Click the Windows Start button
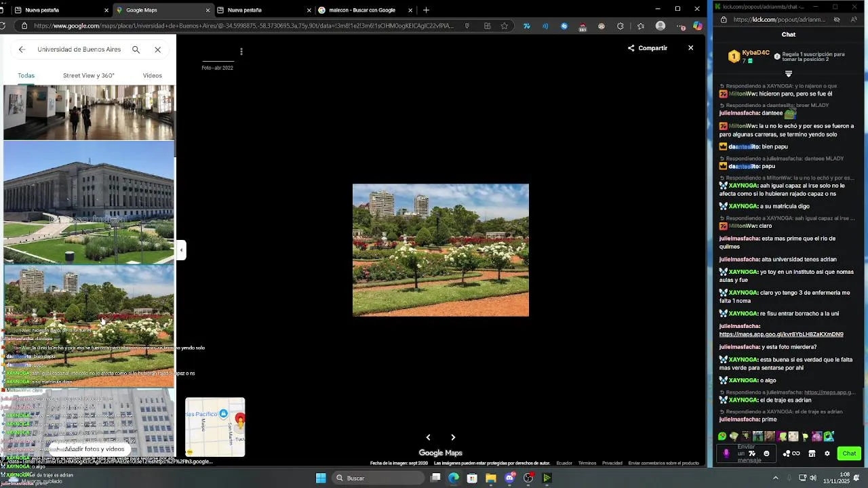Image resolution: width=868 pixels, height=488 pixels. pyautogui.click(x=321, y=478)
